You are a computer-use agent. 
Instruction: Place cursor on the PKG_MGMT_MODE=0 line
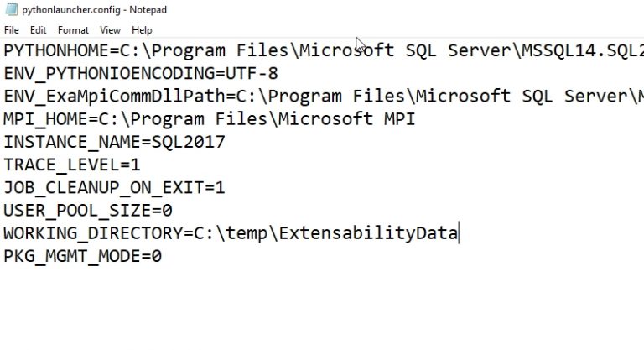[x=83, y=255]
